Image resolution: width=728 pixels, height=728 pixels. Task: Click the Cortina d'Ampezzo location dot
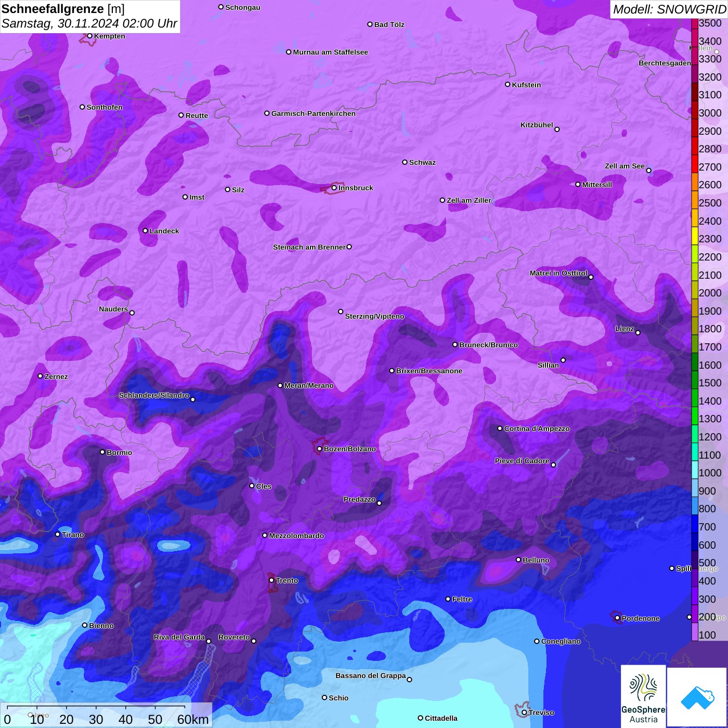click(x=500, y=428)
